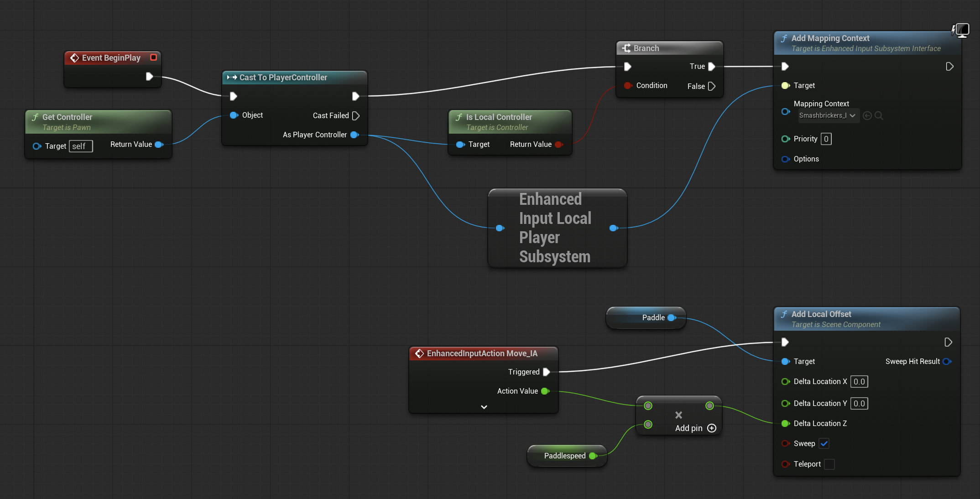
Task: Click the browse to asset magnifier icon
Action: [879, 116]
